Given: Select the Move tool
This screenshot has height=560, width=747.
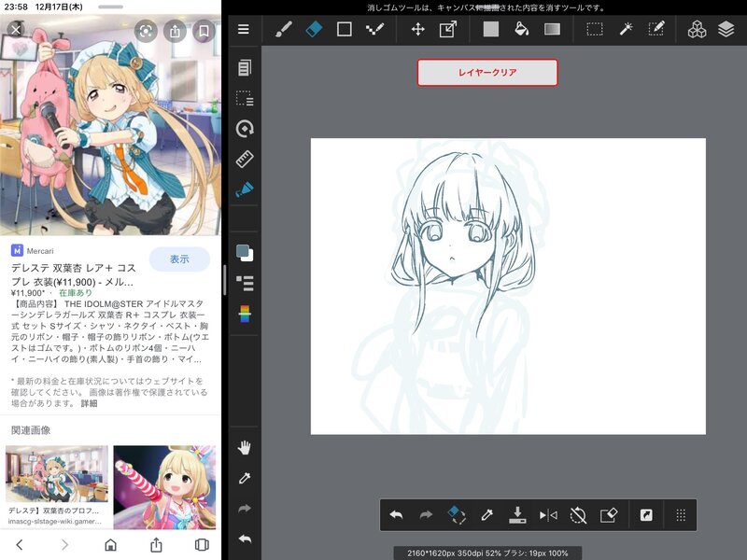Looking at the screenshot, I should pos(417,29).
